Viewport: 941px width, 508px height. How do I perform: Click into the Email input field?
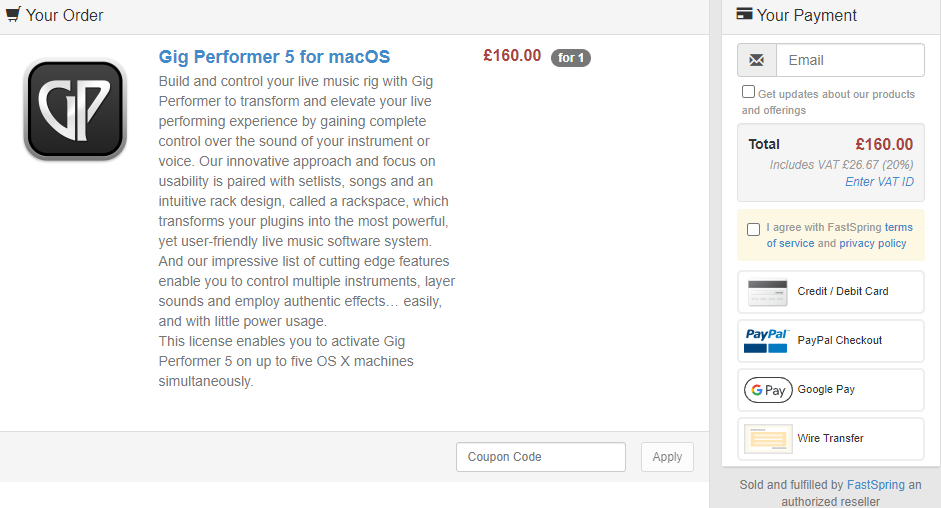850,60
